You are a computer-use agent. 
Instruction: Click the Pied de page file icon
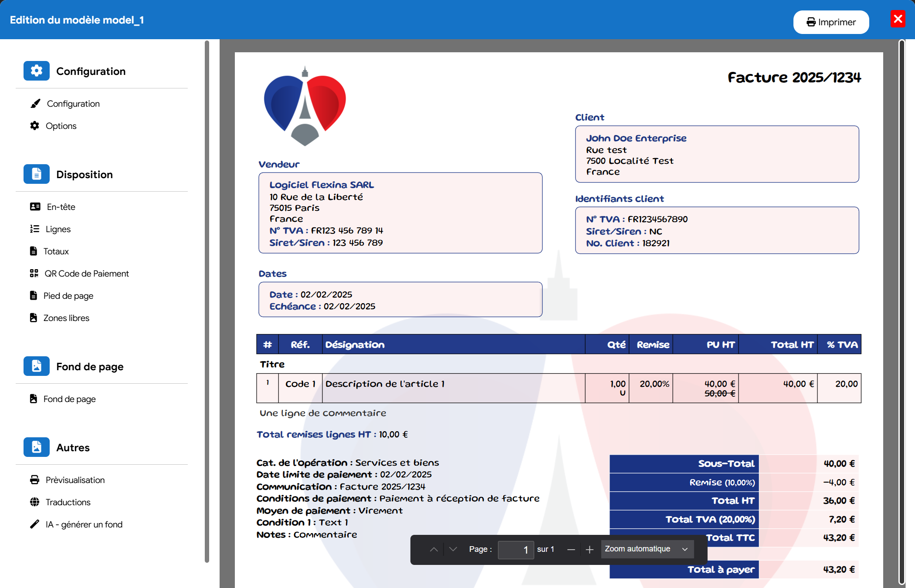34,296
